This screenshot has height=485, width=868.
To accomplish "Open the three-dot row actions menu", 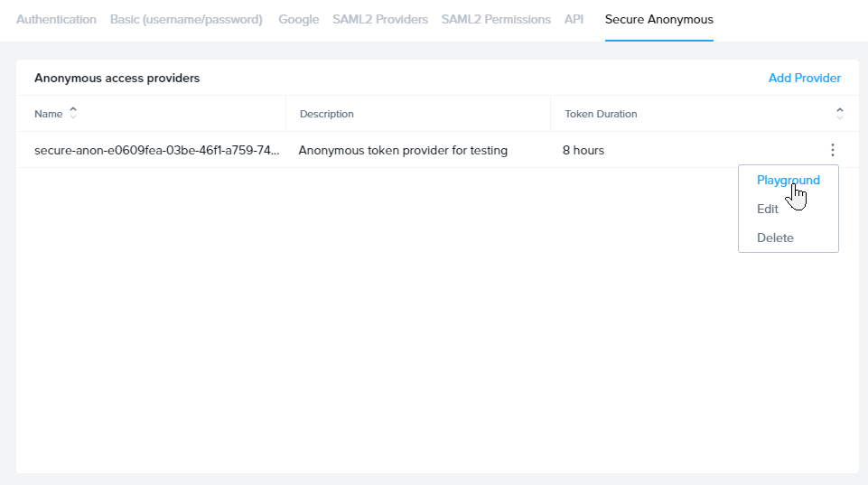I will 832,150.
